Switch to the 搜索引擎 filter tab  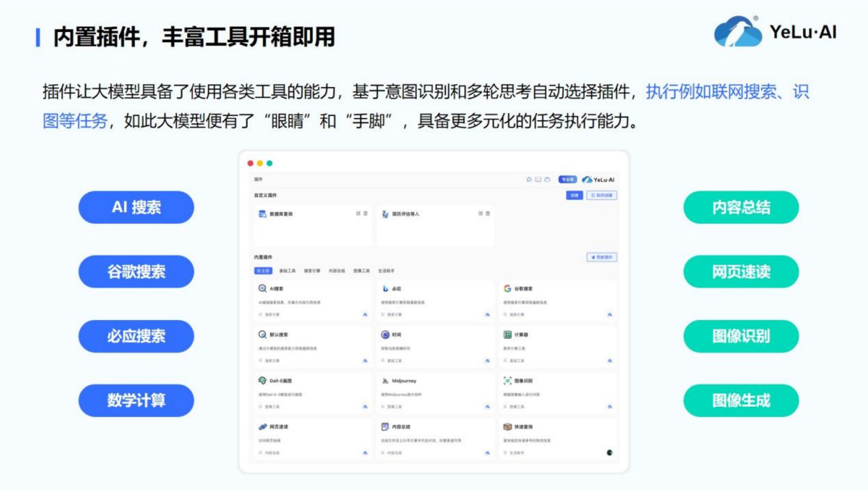click(x=312, y=271)
